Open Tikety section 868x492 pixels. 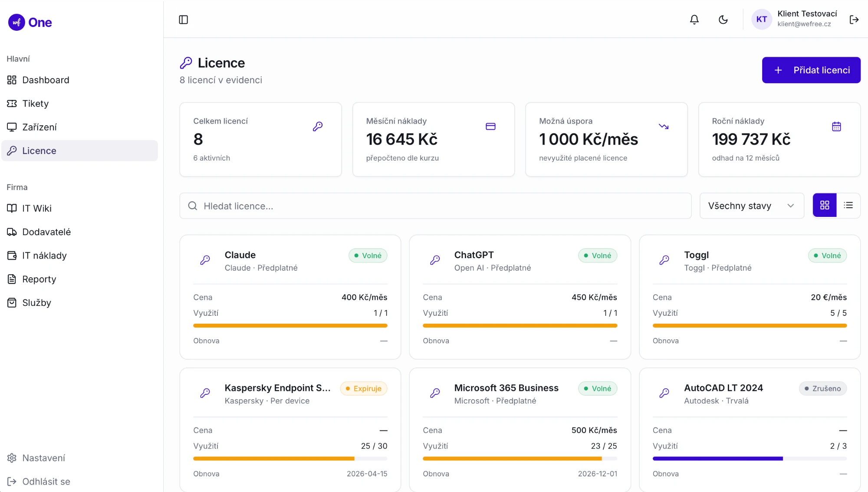pyautogui.click(x=80, y=103)
